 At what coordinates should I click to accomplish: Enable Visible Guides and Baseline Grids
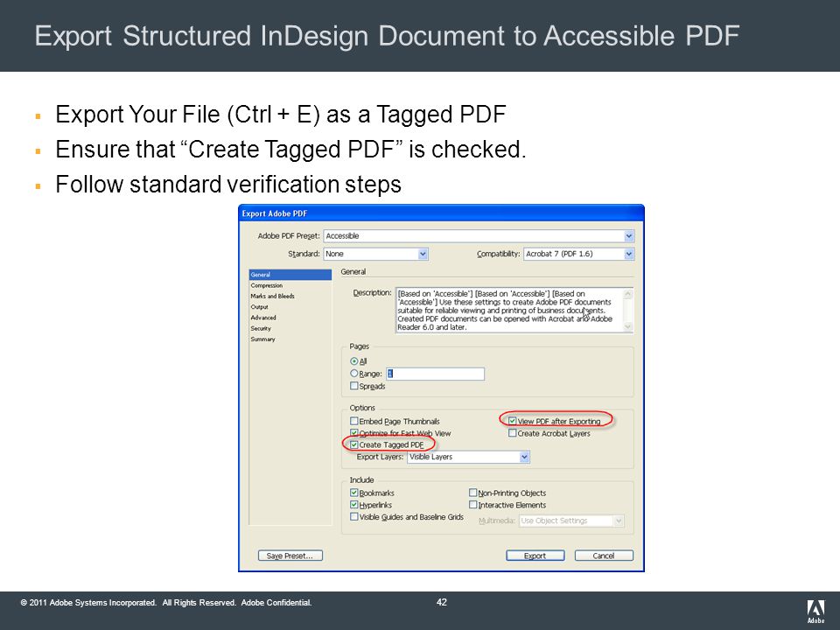354,516
